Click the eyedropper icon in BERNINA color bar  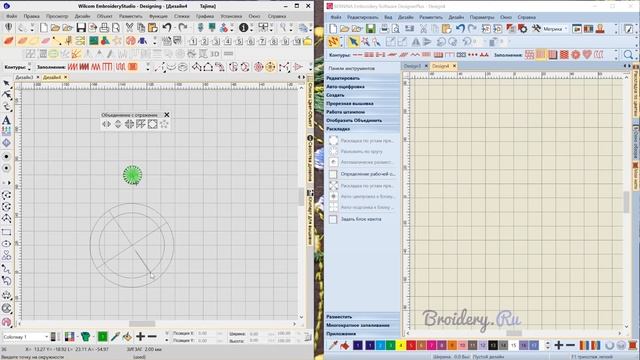[333, 345]
